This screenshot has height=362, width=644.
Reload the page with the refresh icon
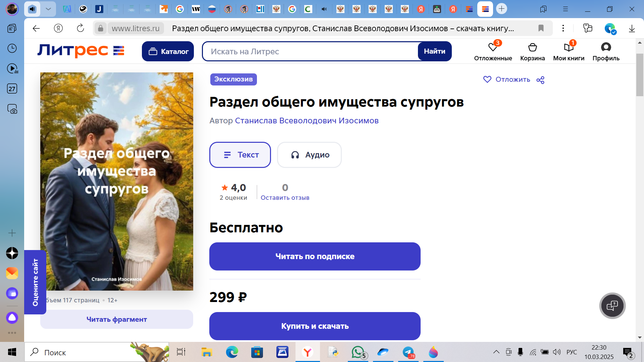(80, 28)
